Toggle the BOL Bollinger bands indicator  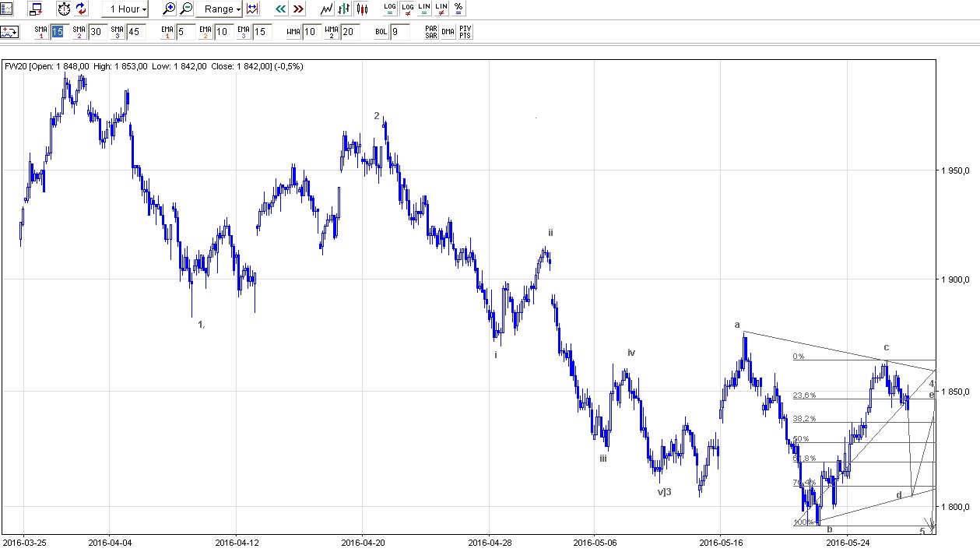pos(381,32)
